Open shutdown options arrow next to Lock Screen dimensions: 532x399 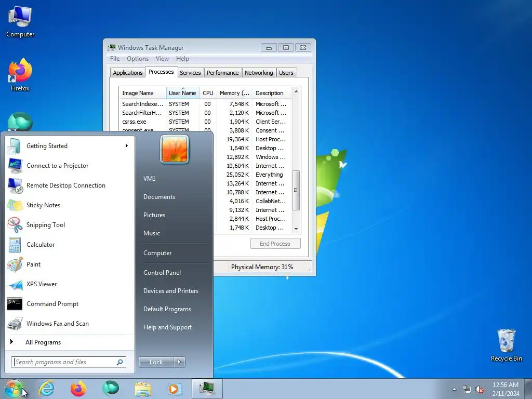pyautogui.click(x=179, y=362)
